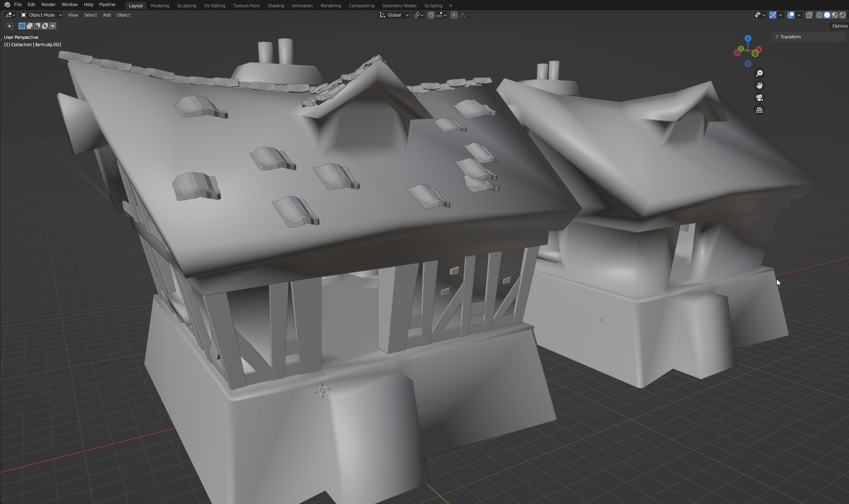
Task: Select material preview shading mode
Action: point(835,15)
